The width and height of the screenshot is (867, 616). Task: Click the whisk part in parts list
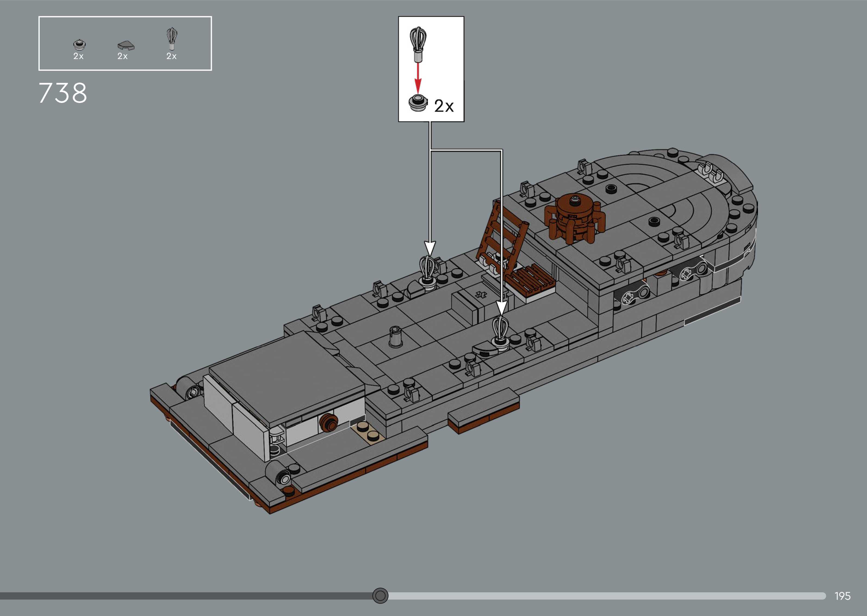point(172,38)
